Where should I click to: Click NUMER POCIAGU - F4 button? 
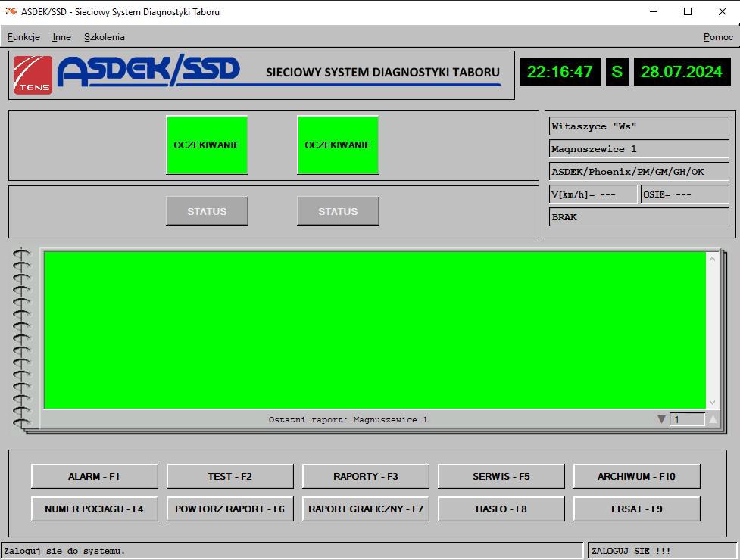pyautogui.click(x=95, y=509)
